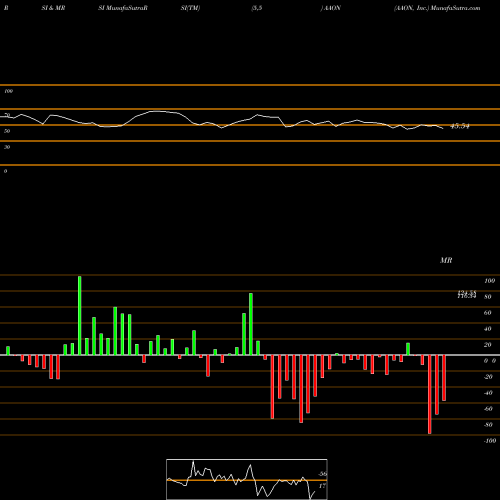Open the mini overview chart thumbnail
This screenshot has height=500, width=500.
[247, 479]
